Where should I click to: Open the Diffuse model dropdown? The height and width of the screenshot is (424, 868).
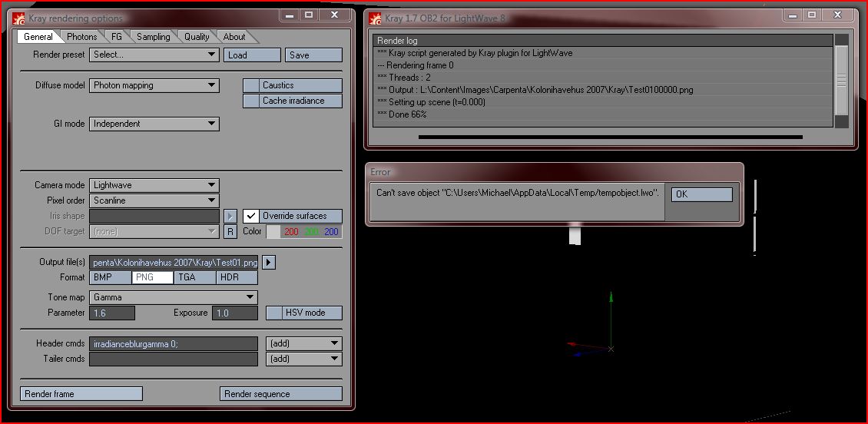pyautogui.click(x=154, y=85)
